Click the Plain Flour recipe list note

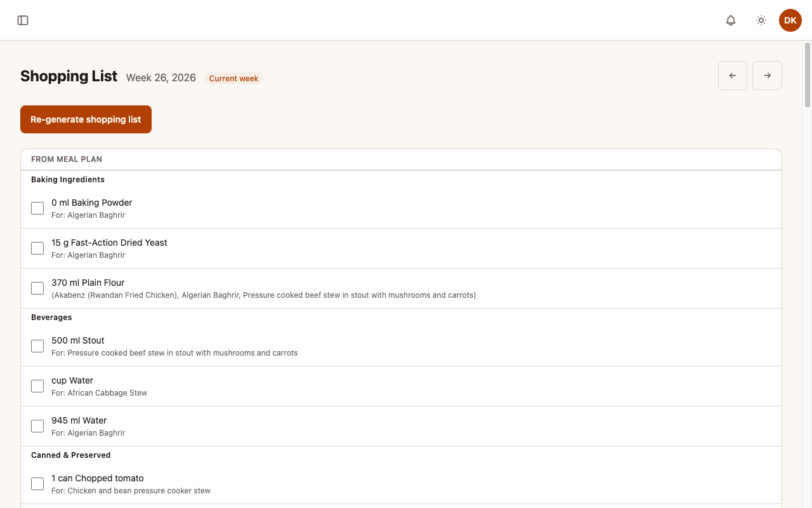pyautogui.click(x=264, y=295)
